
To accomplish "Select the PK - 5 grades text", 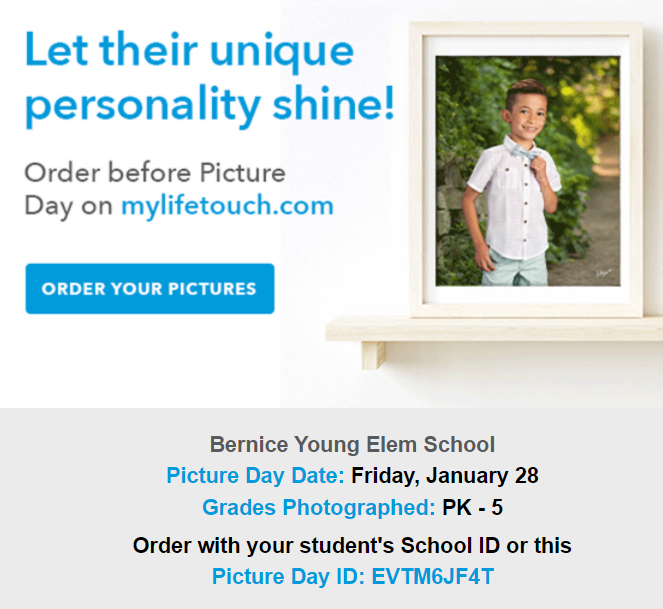I will pos(472,507).
